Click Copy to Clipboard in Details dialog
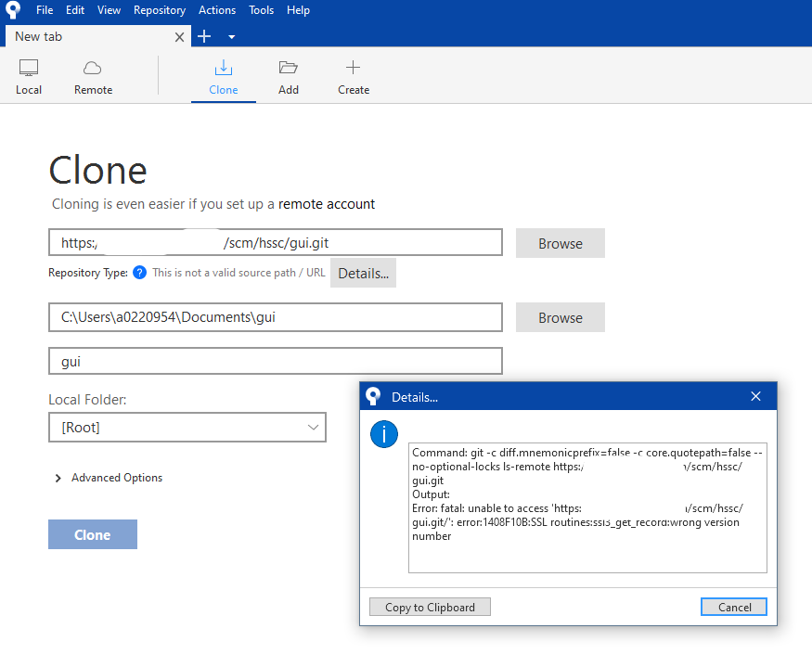This screenshot has height=654, width=812. coord(430,607)
